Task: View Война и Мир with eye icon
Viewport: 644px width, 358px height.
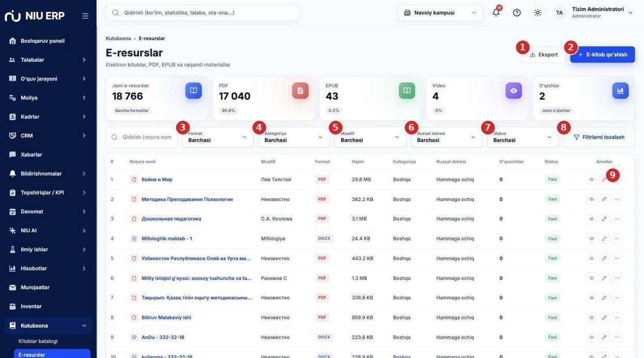Action: coord(591,179)
